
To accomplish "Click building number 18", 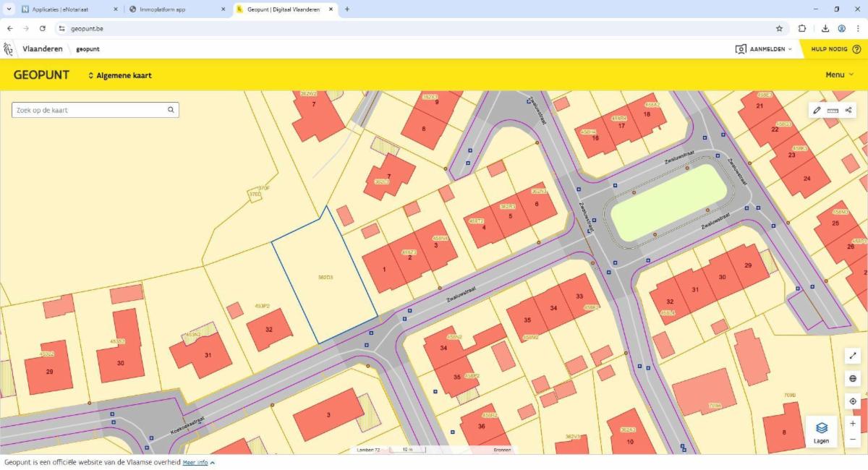I will (647, 114).
